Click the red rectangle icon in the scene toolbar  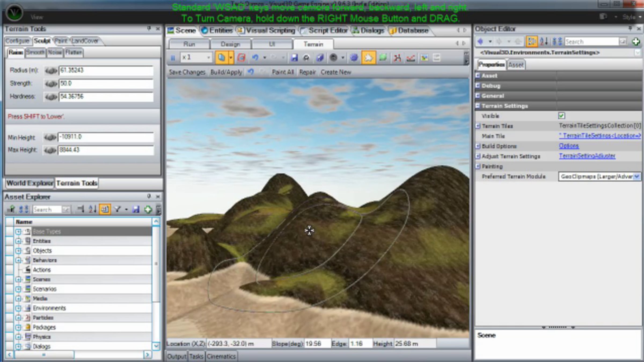pyautogui.click(x=241, y=58)
